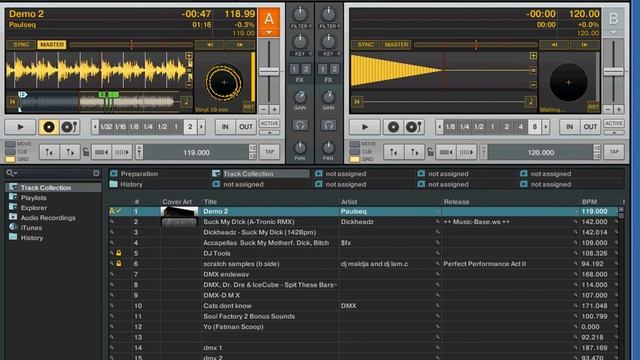
Task: Toggle loop ACTIVE on Deck B
Action: [614, 123]
